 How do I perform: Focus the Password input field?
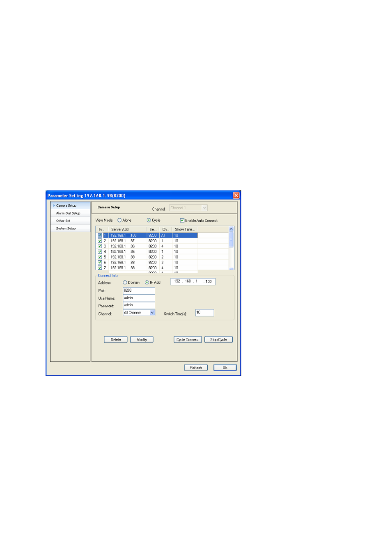tap(139, 305)
